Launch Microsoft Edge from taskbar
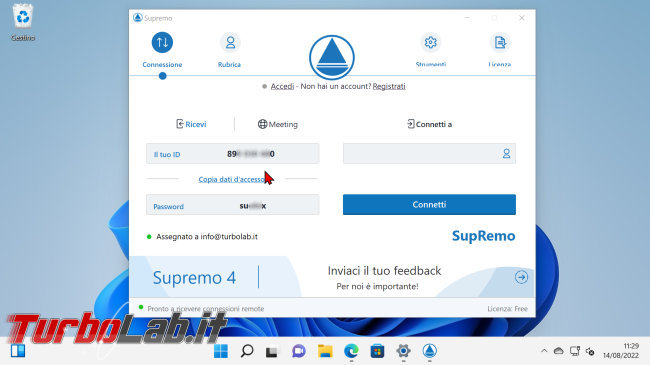 pyautogui.click(x=351, y=351)
